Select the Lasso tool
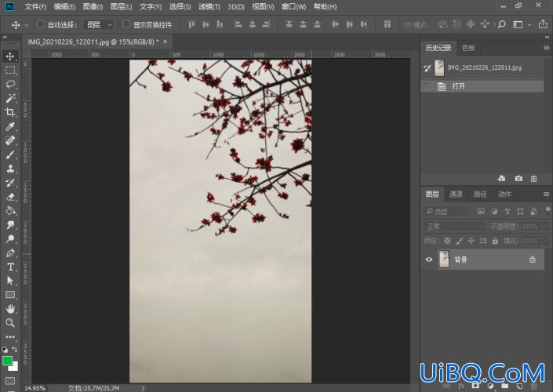Image resolution: width=553 pixels, height=392 pixels. pos(10,84)
